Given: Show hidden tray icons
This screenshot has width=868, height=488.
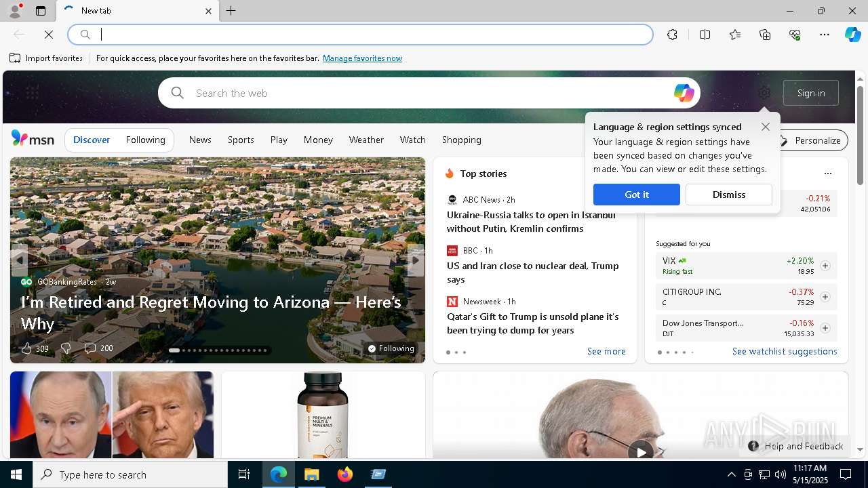Looking at the screenshot, I should click(731, 474).
